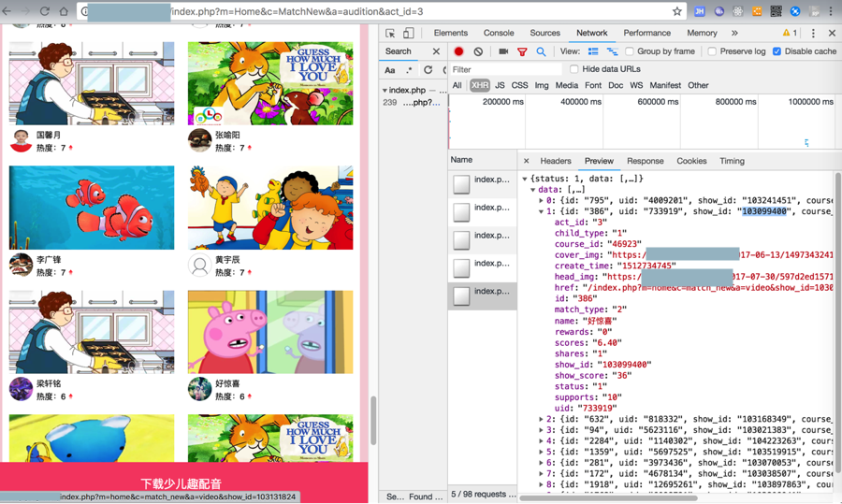Open the request Cookies tab
Screen dimensions: 842x504
coord(691,161)
